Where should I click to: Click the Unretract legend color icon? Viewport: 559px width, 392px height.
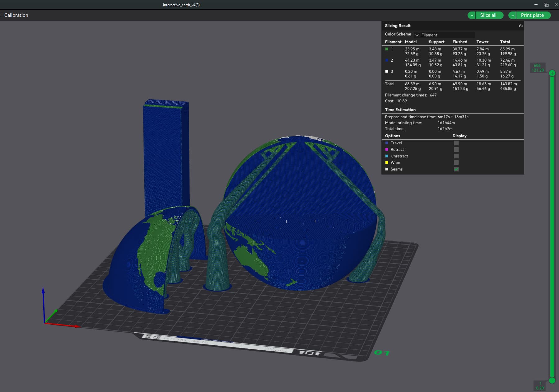[387, 156]
